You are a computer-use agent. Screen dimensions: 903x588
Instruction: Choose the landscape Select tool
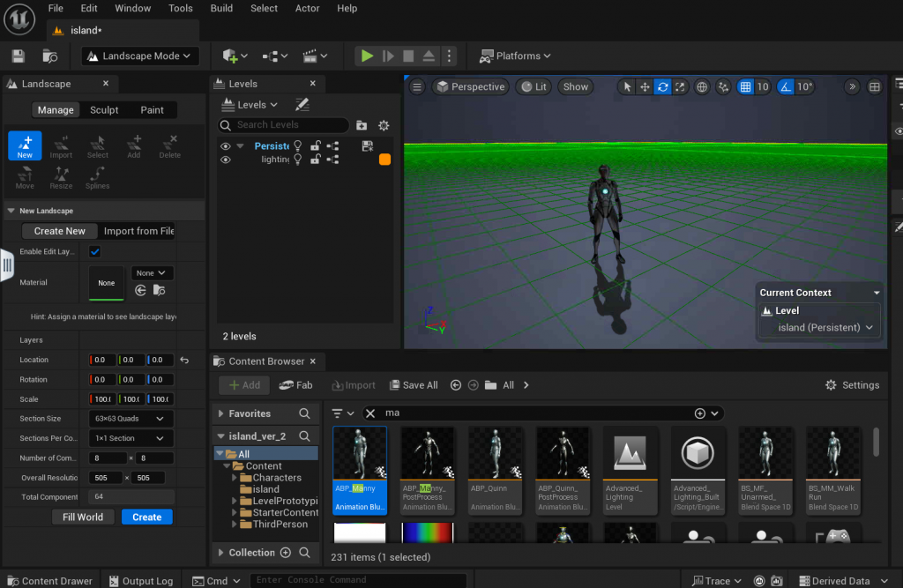tap(97, 146)
